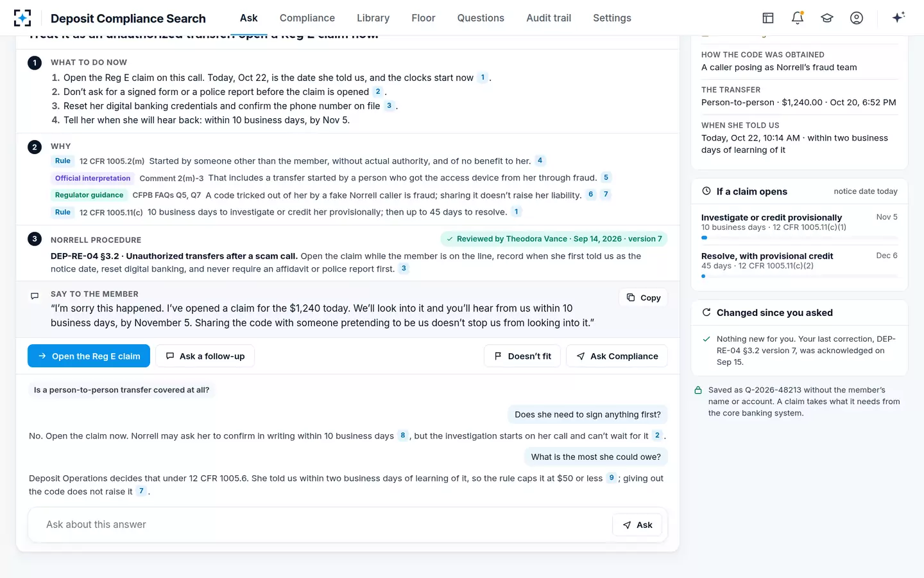Image resolution: width=924 pixels, height=578 pixels.
Task: Click the 'Investigate or credit provisionally' progress bar
Action: point(800,238)
